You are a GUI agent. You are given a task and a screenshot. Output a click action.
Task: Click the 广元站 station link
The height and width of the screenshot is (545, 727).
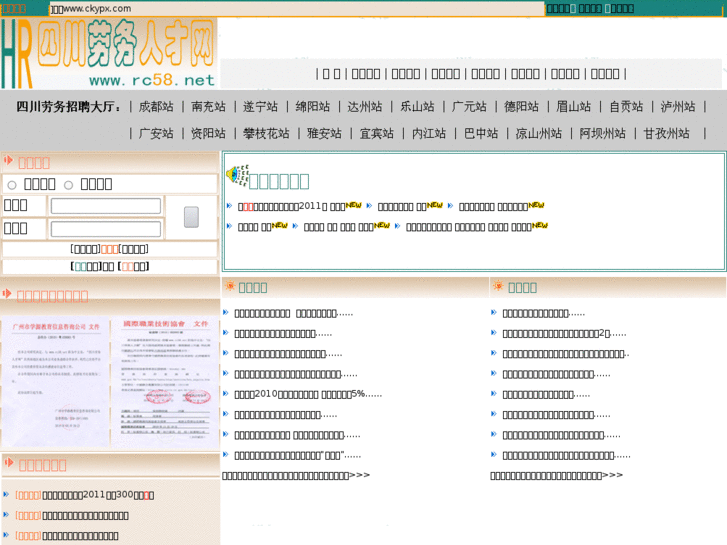tap(469, 107)
